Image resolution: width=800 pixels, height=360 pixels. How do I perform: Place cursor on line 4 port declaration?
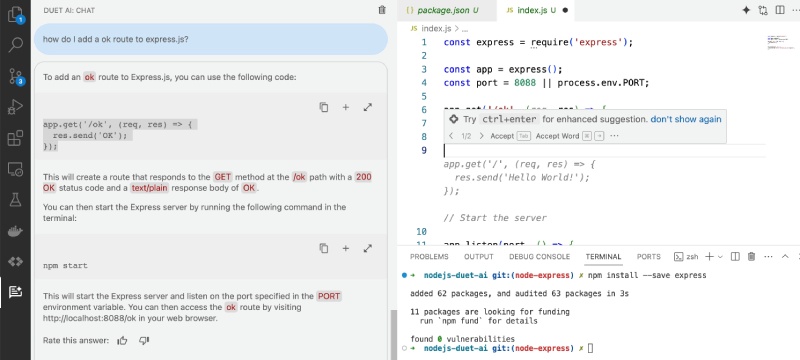pos(546,83)
